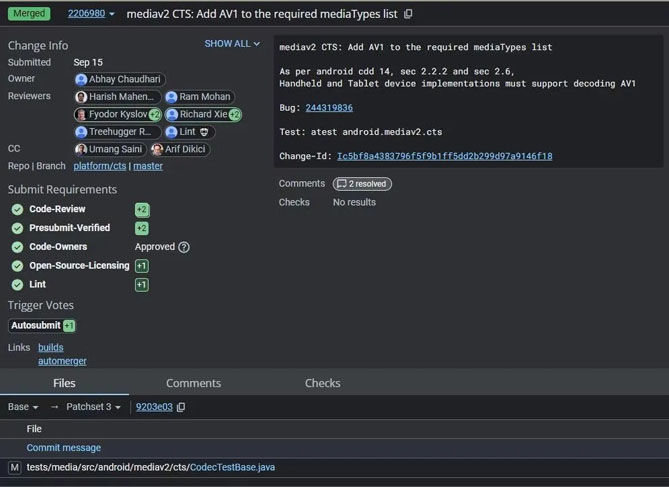Viewport: 669px width, 487px height.
Task: Open the 2 resolved comments chip
Action: click(362, 184)
